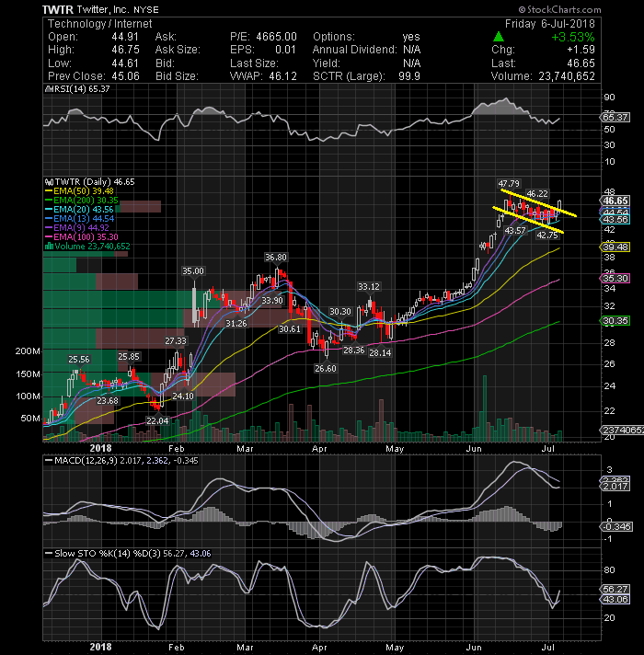Click the 43.06 tag on stochastic axis
The image size is (644, 655).
point(615,600)
